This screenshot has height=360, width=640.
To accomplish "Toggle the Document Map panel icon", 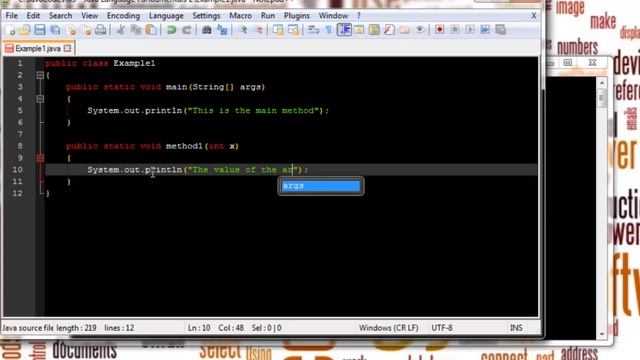I will point(374,30).
